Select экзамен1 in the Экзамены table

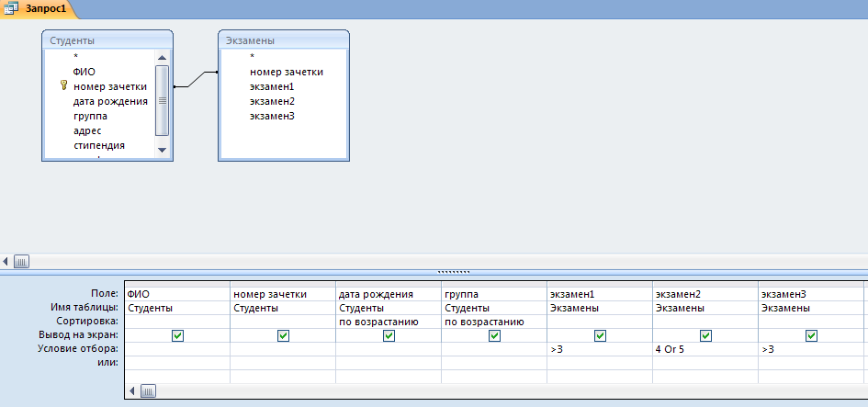272,87
